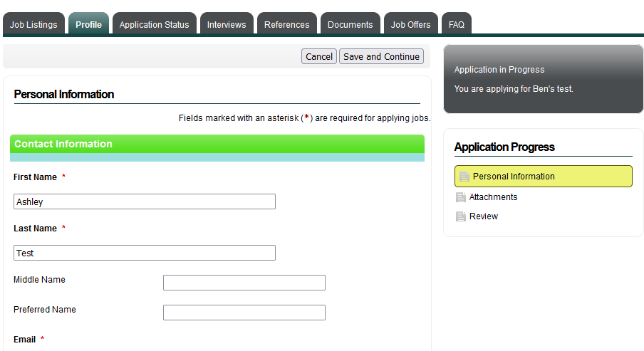Open the Job Listings tab
Viewport: 644px width, 351px height.
pyautogui.click(x=33, y=24)
